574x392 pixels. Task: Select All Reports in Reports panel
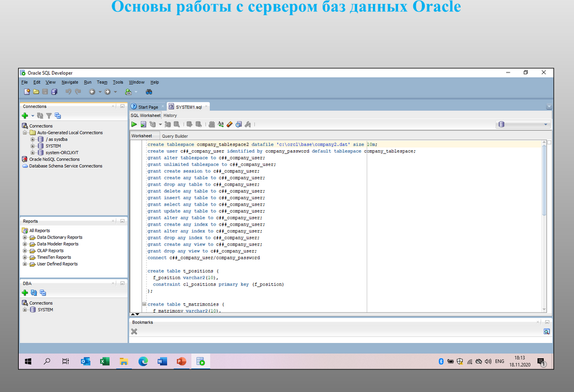click(39, 231)
